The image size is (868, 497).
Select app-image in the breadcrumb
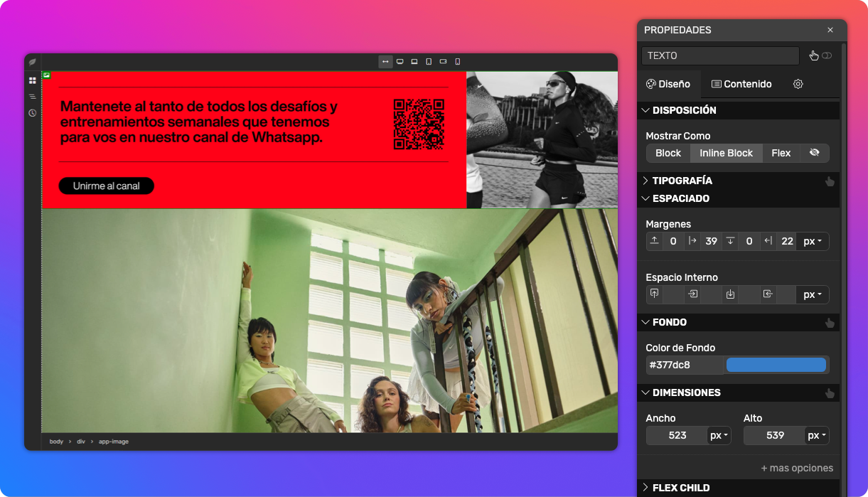(x=114, y=442)
